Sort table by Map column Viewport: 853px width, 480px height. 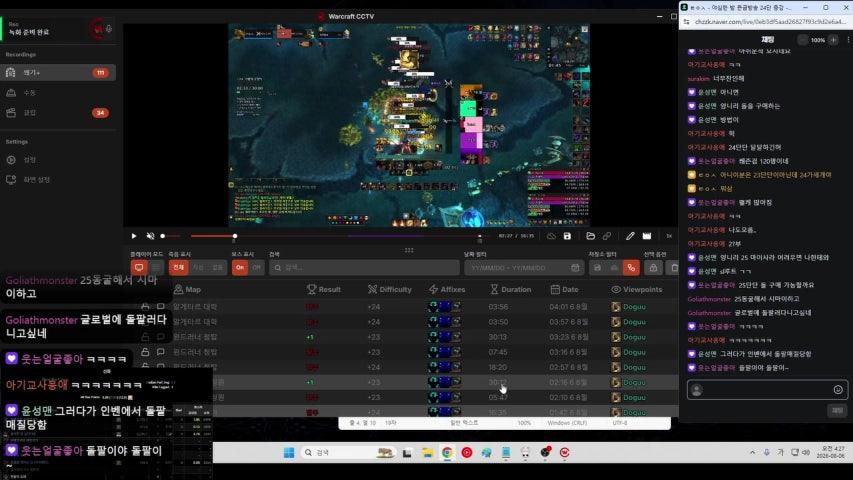[187, 290]
